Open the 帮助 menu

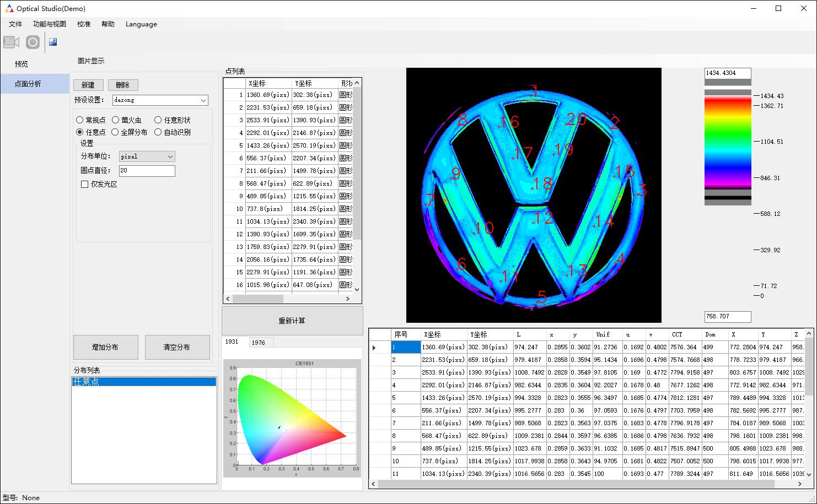[108, 24]
